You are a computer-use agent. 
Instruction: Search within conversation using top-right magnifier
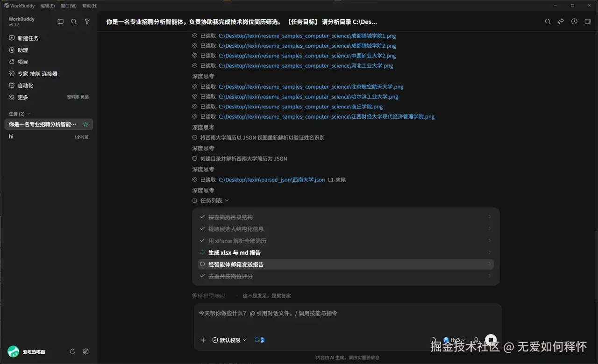point(548,21)
